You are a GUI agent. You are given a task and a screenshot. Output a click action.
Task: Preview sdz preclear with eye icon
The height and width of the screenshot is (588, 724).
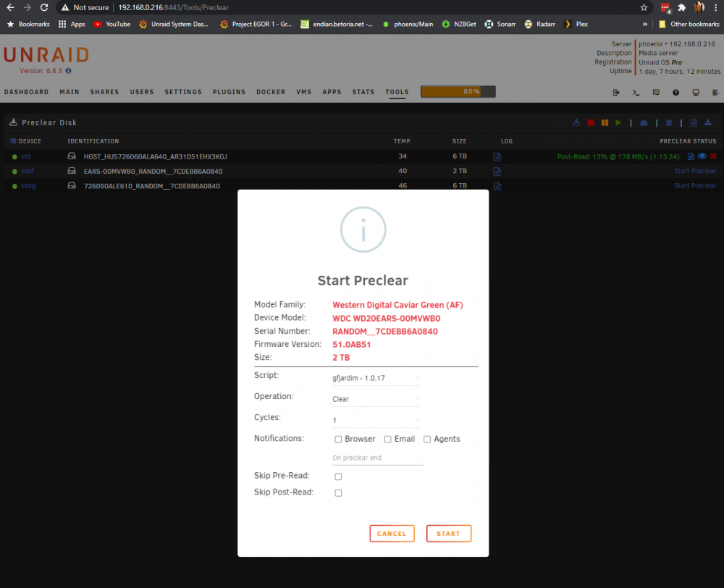point(702,156)
